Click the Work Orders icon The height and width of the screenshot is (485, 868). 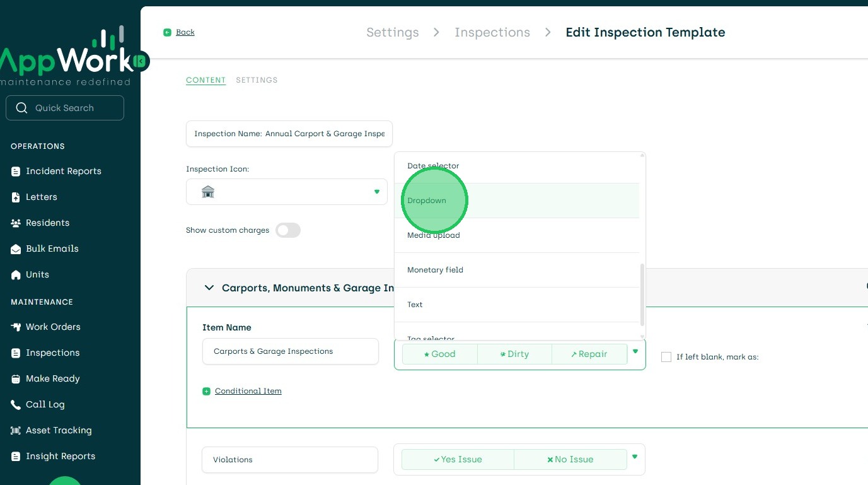16,327
